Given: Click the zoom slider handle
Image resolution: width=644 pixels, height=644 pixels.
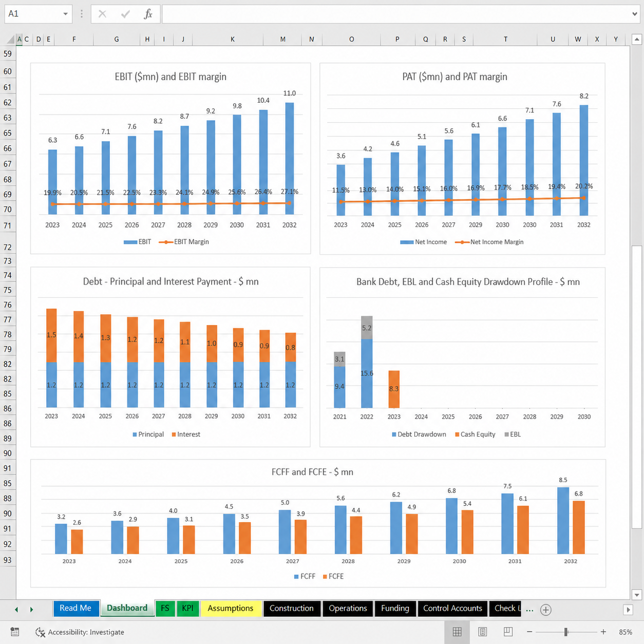Looking at the screenshot, I should click(x=566, y=632).
